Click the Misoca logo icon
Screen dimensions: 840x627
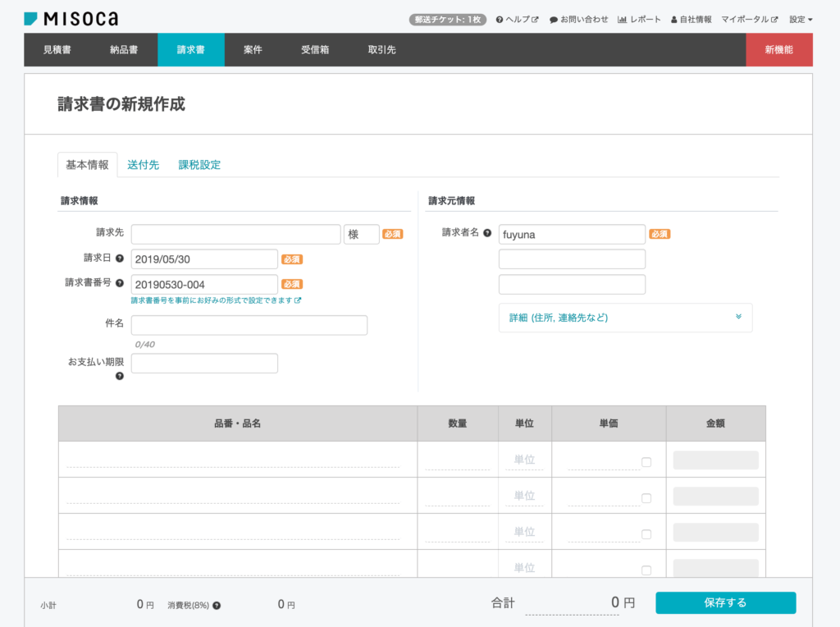click(30, 19)
